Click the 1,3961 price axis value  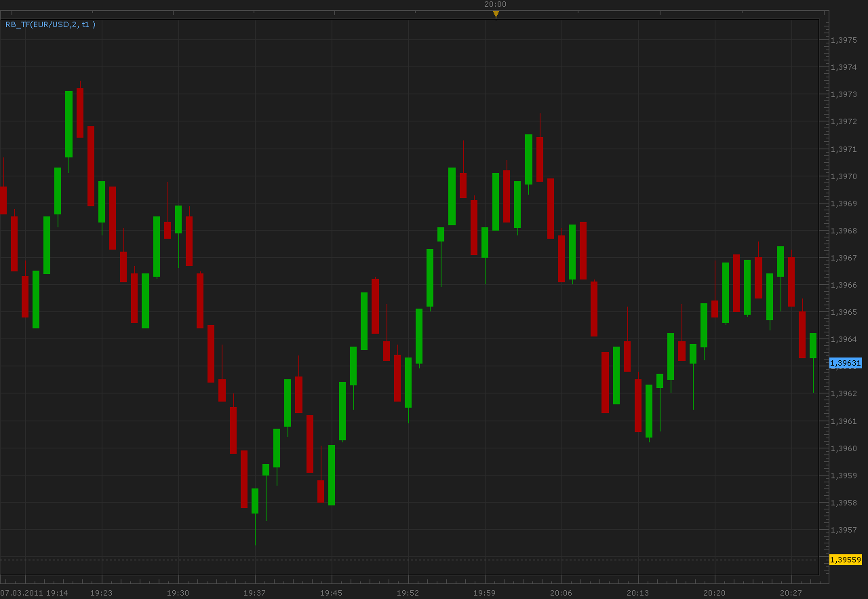coord(844,421)
